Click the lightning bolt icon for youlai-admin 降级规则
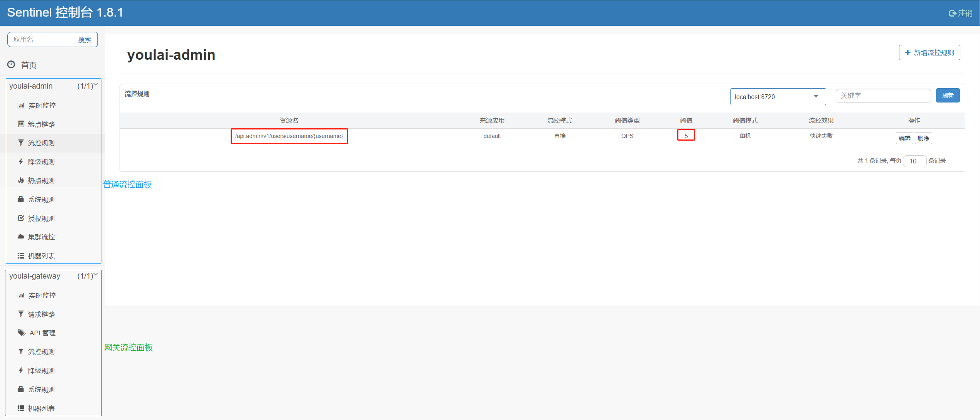The width and height of the screenshot is (980, 420). tap(21, 161)
